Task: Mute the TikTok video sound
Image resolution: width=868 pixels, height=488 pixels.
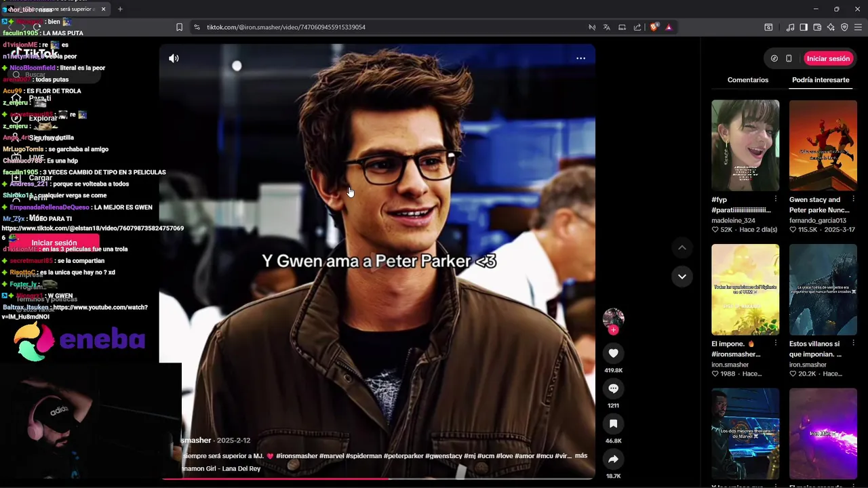Action: pyautogui.click(x=174, y=58)
